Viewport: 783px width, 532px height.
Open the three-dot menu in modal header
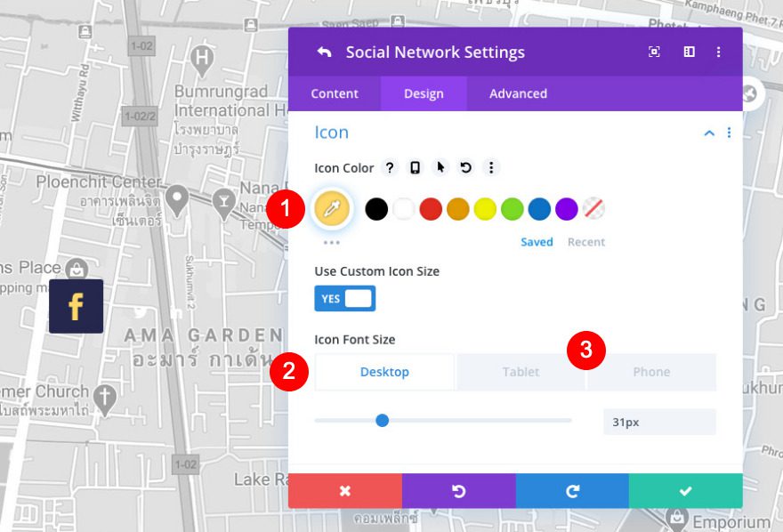(x=719, y=52)
